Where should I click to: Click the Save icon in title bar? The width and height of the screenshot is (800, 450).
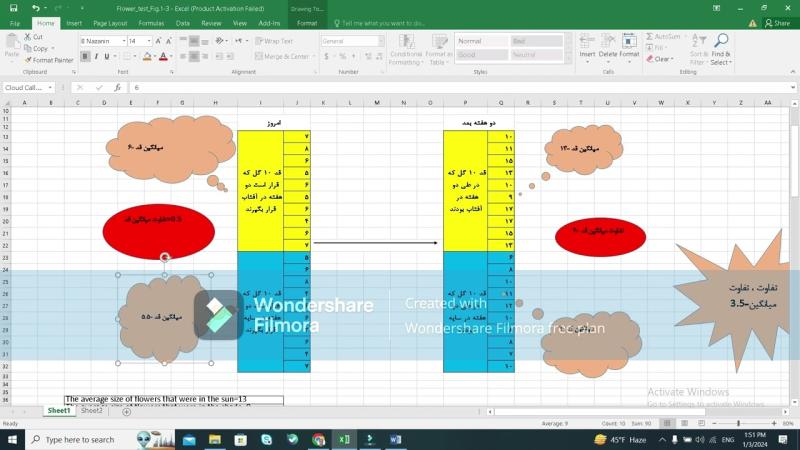[14, 8]
